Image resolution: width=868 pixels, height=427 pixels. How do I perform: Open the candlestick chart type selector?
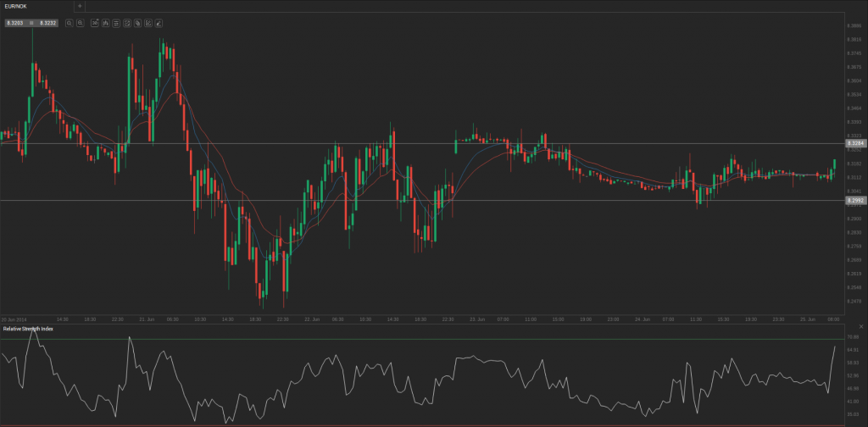click(106, 23)
